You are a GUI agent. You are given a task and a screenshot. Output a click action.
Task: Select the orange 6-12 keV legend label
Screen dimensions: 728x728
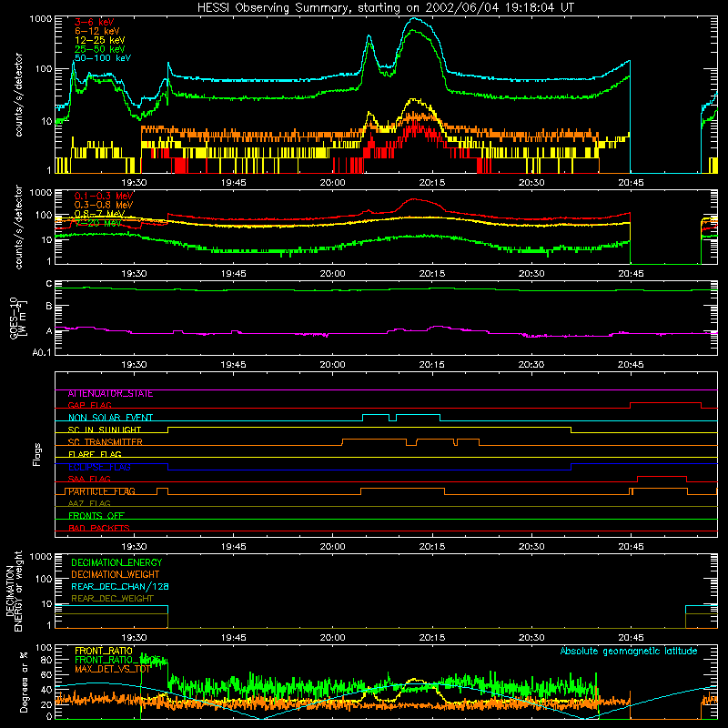click(97, 31)
